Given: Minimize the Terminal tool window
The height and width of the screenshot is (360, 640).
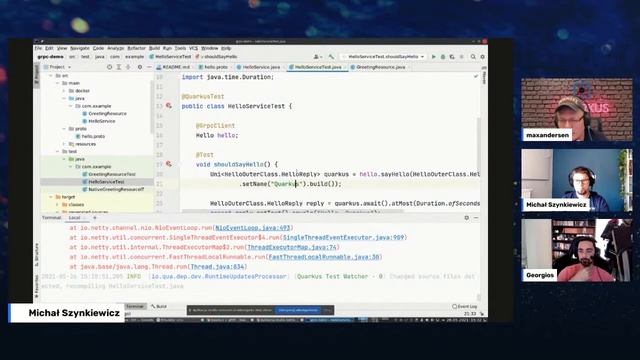Looking at the screenshot, I should [x=476, y=218].
